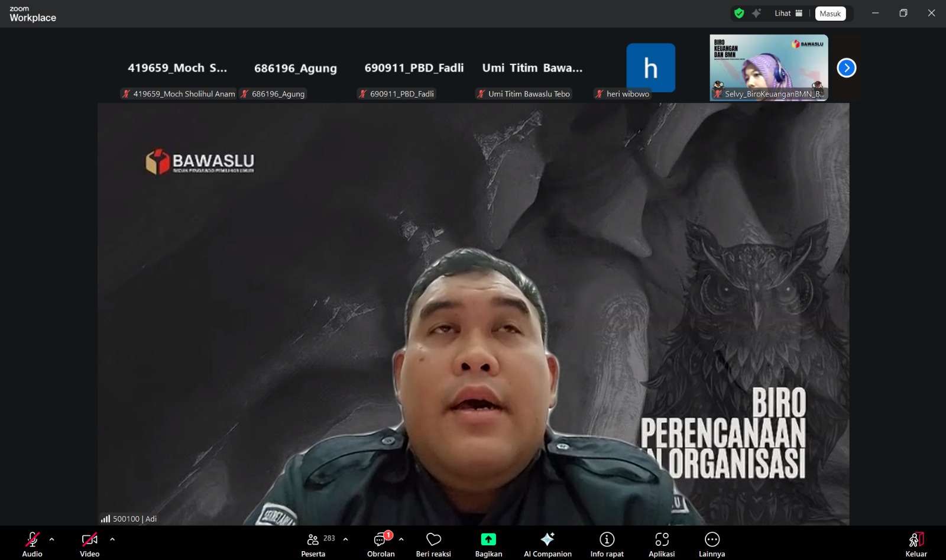Click the green encryption shield icon
Screen dimensions: 946x560
pyautogui.click(x=739, y=14)
